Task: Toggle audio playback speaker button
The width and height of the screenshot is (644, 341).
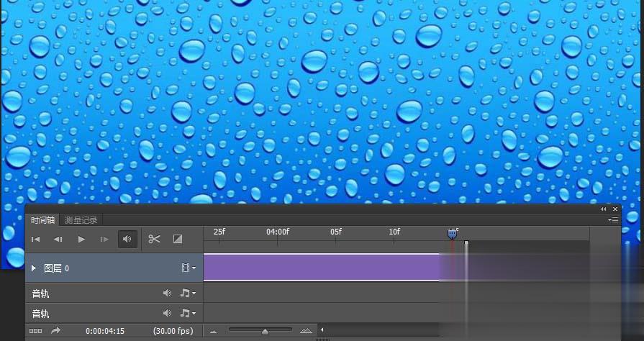Action: tap(127, 239)
